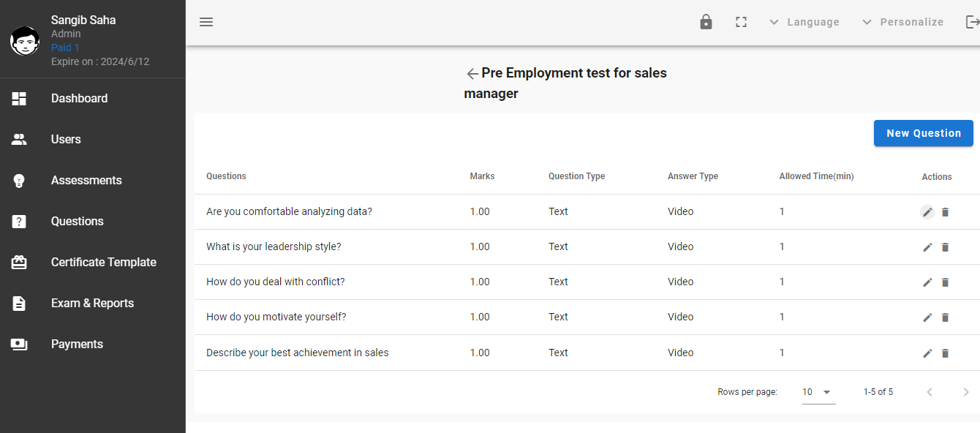Click the user avatar picture
Viewport: 980px width, 433px height.
tap(25, 41)
